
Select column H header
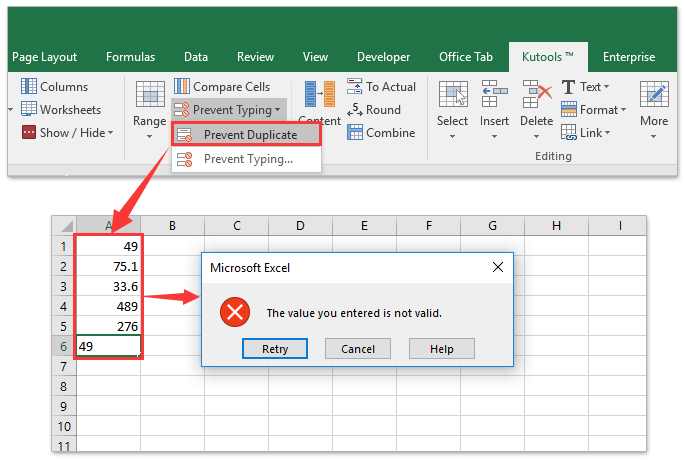(556, 226)
